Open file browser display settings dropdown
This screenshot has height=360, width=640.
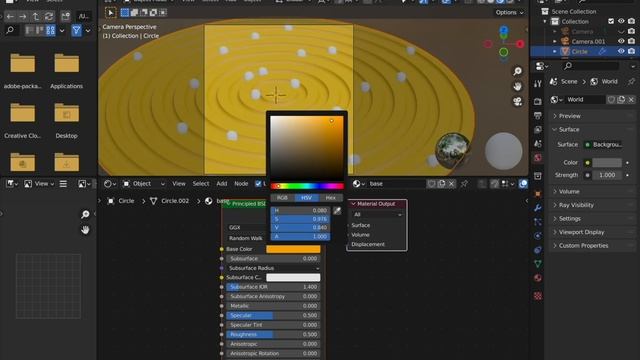(62, 30)
